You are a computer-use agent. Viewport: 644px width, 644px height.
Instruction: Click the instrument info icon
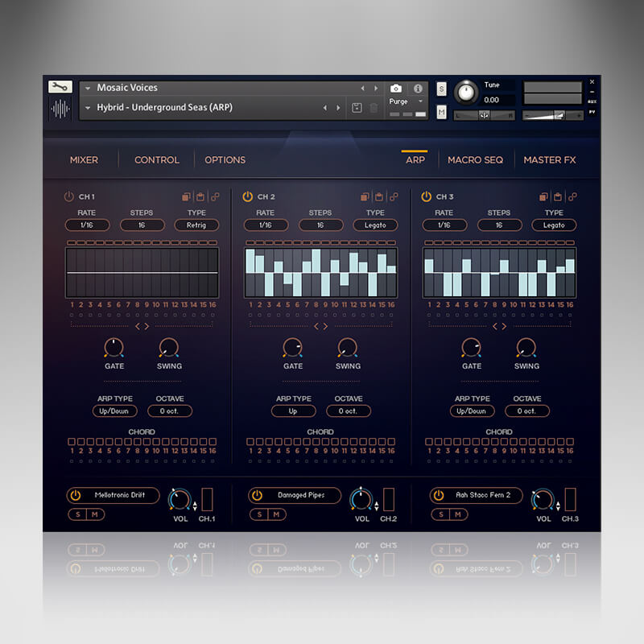click(418, 89)
